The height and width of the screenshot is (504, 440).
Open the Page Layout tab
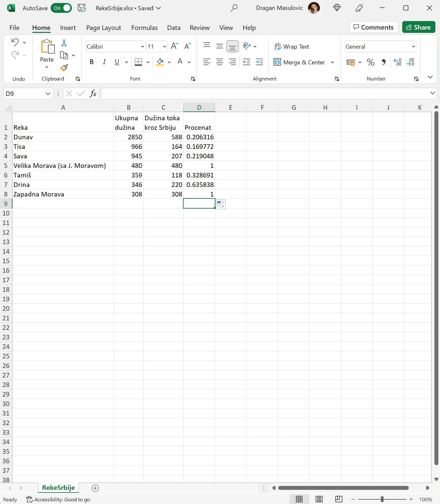tap(103, 28)
